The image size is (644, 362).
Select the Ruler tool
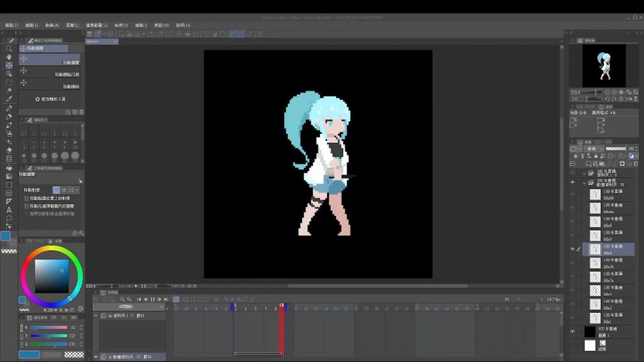(9, 202)
